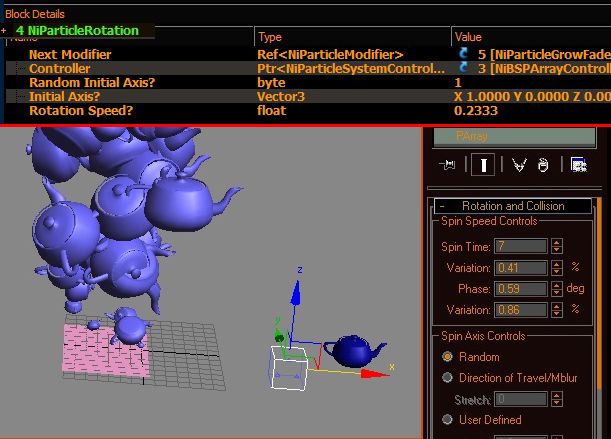
Task: Open Configure Modifier Sets icon
Action: click(x=579, y=165)
